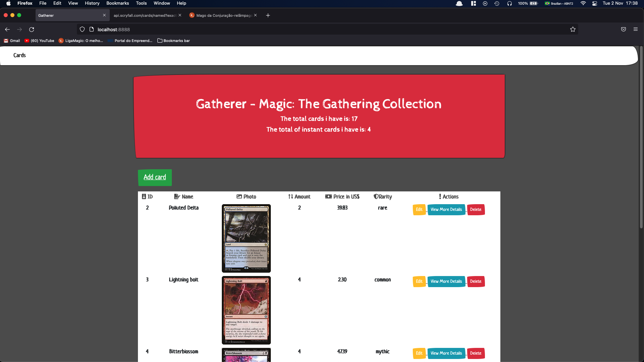The height and width of the screenshot is (362, 644).
Task: Open Time Machine clock icon
Action: click(497, 3)
